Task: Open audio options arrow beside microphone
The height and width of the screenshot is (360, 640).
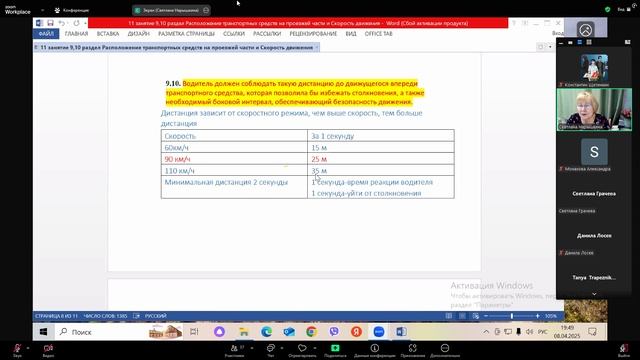Action: coord(28,348)
